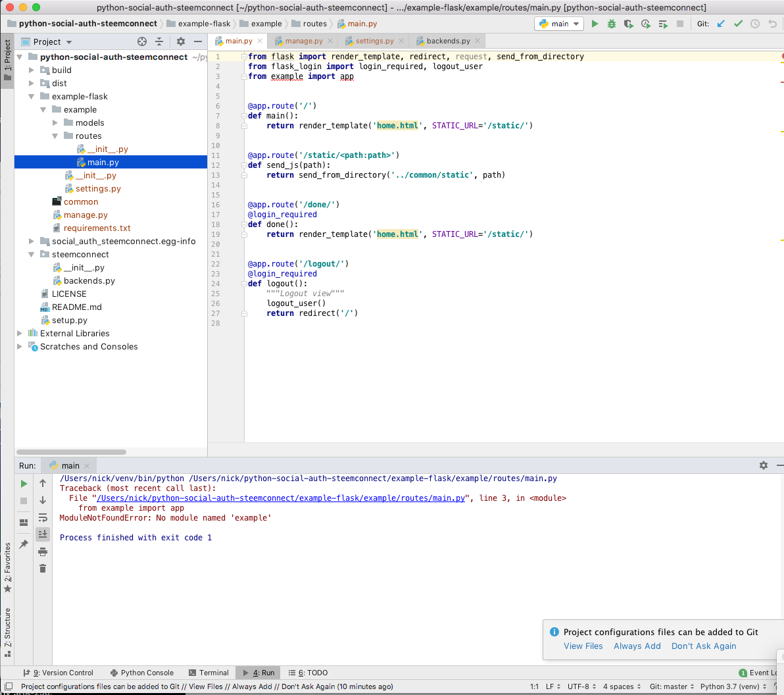Click Don't Ask Again link
This screenshot has height=695, width=784.
[x=704, y=646]
